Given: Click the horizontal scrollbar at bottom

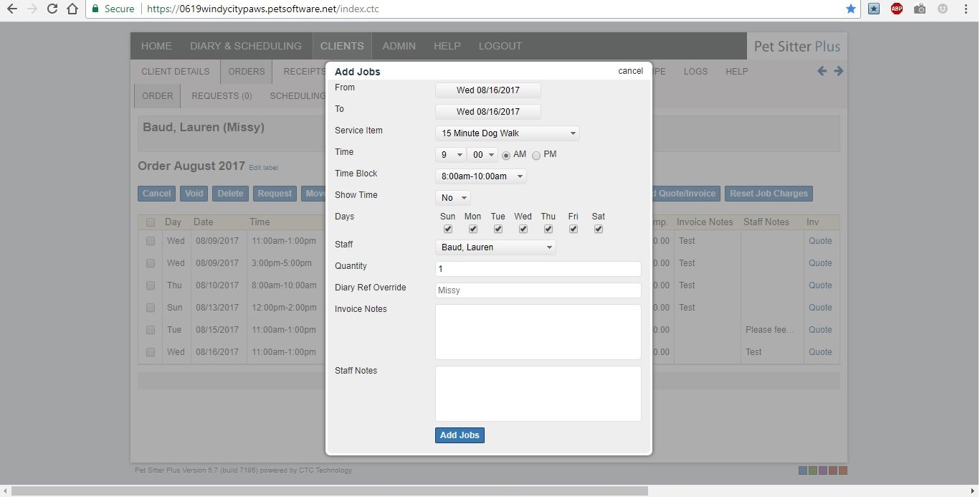Looking at the screenshot, I should pyautogui.click(x=330, y=491).
